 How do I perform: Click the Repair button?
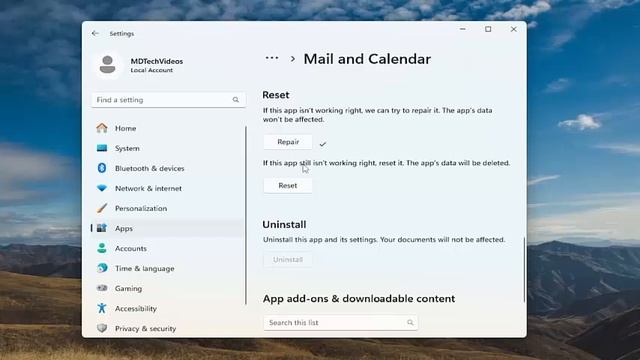[288, 142]
